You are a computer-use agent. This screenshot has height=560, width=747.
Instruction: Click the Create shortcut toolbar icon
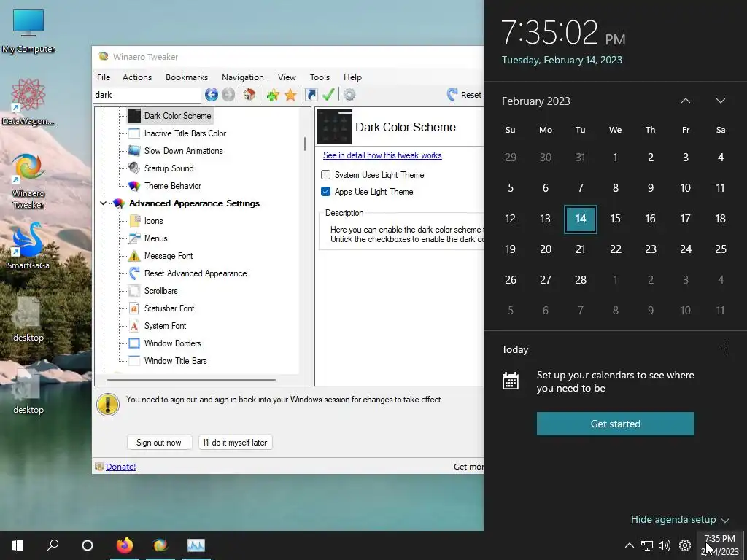click(x=311, y=95)
